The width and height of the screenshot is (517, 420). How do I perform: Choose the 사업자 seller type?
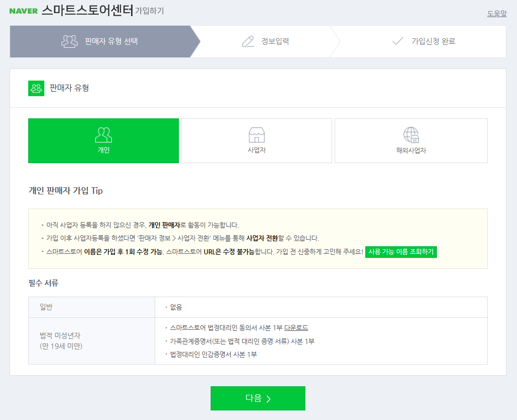coord(256,141)
